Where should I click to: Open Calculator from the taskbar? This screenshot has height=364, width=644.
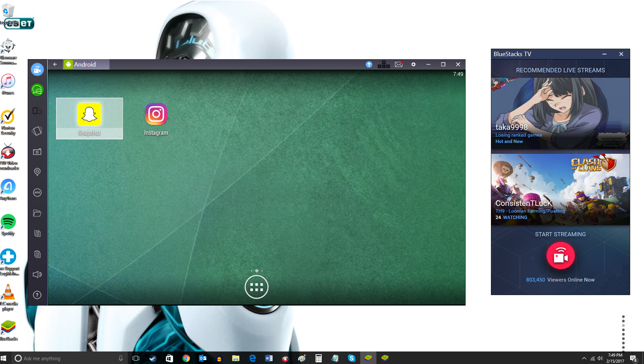pos(319,358)
